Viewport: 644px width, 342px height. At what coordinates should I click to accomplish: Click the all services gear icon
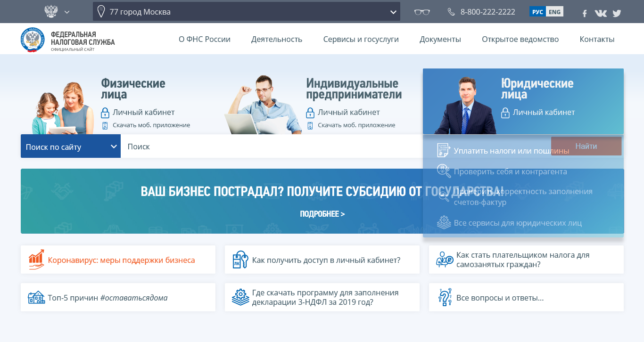tap(444, 222)
